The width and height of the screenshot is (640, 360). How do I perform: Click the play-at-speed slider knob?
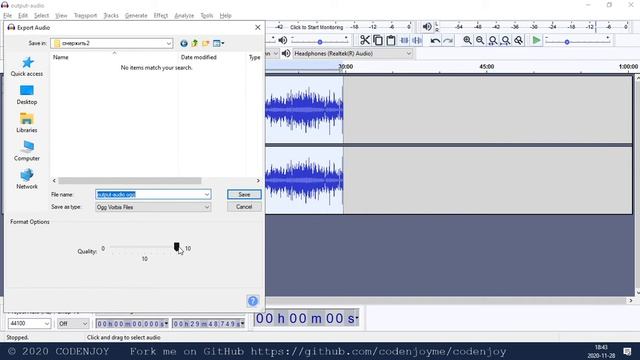(x=567, y=42)
